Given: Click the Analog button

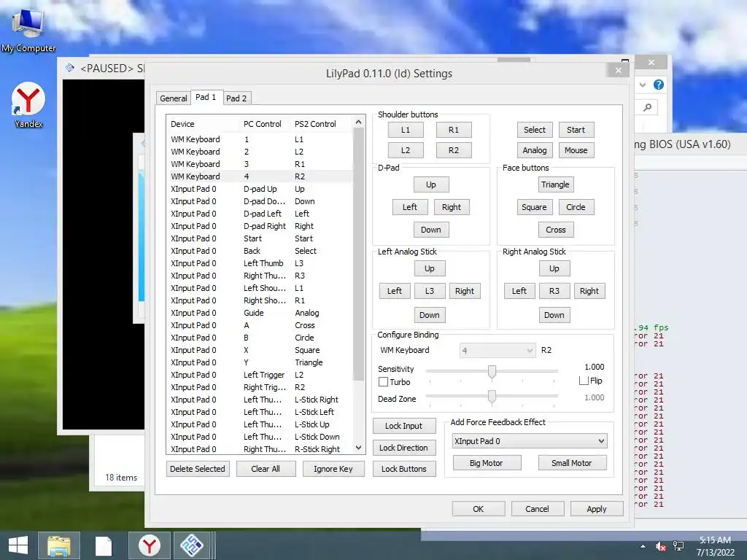Looking at the screenshot, I should (535, 150).
